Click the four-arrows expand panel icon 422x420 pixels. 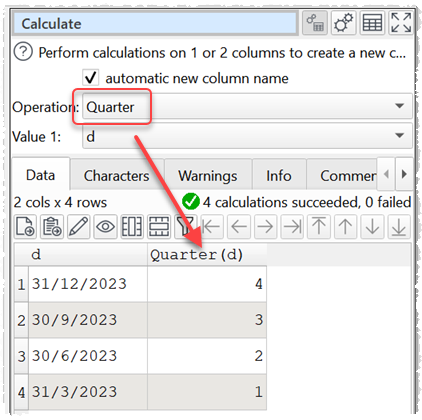pyautogui.click(x=401, y=23)
